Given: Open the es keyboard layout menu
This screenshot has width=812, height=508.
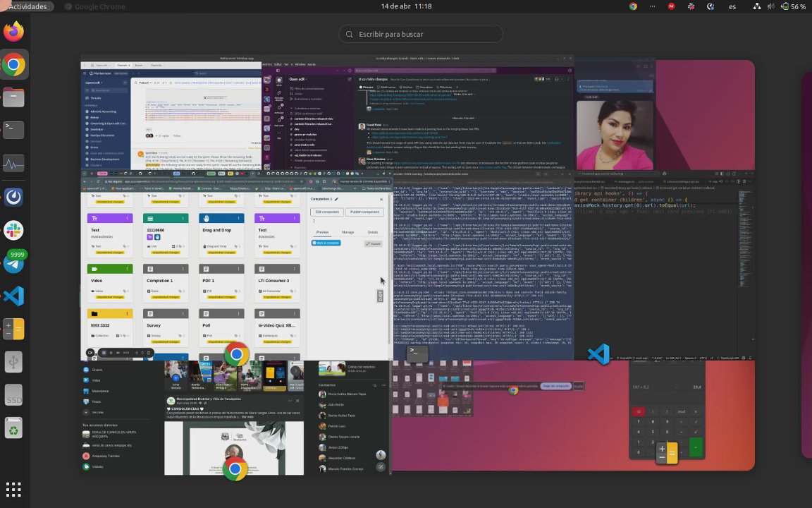Looking at the screenshot, I should pyautogui.click(x=732, y=6).
